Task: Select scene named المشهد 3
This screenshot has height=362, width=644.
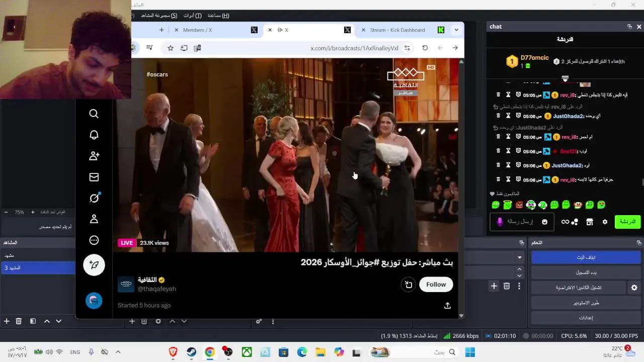Action: pyautogui.click(x=38, y=268)
